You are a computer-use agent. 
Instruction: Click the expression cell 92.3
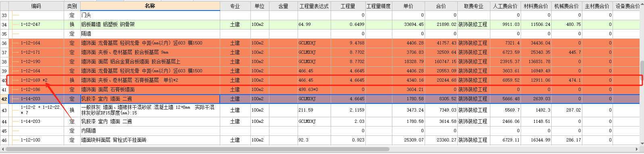314,140
